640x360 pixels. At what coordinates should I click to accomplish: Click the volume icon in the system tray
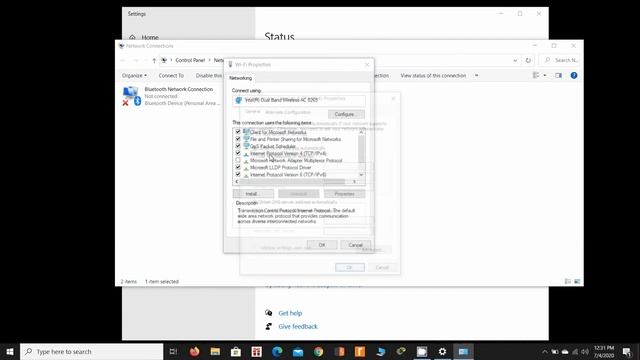coord(584,351)
